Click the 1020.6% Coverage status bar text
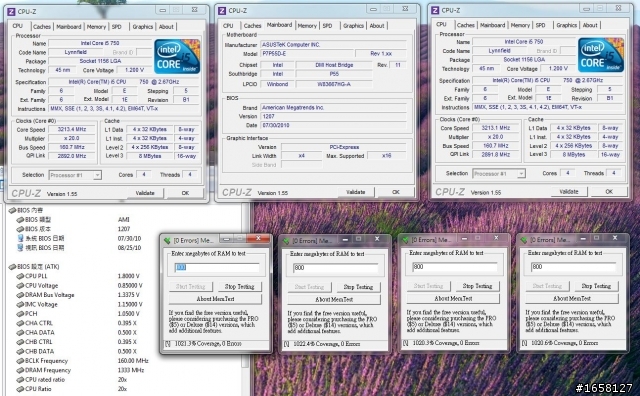 (x=564, y=343)
